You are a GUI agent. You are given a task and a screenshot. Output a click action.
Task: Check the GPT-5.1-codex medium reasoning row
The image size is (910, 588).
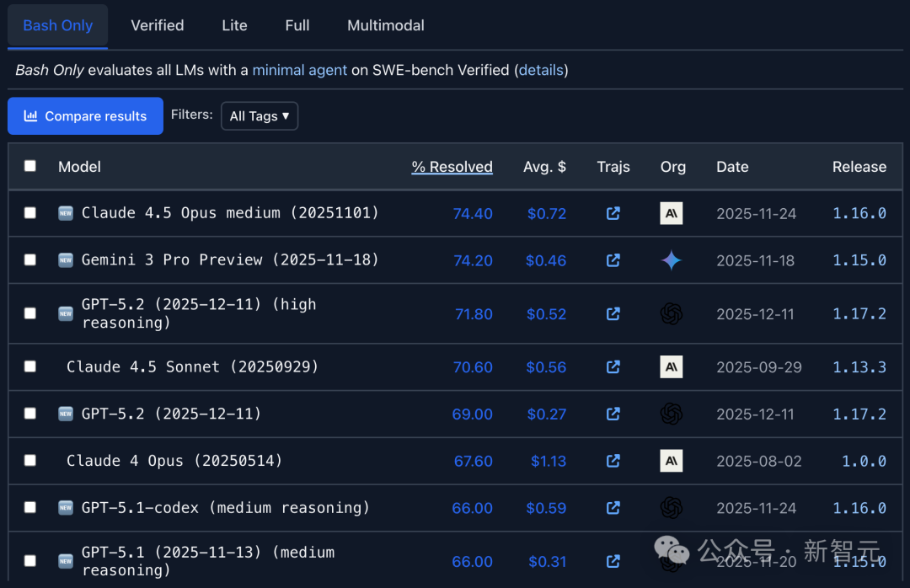(30, 507)
